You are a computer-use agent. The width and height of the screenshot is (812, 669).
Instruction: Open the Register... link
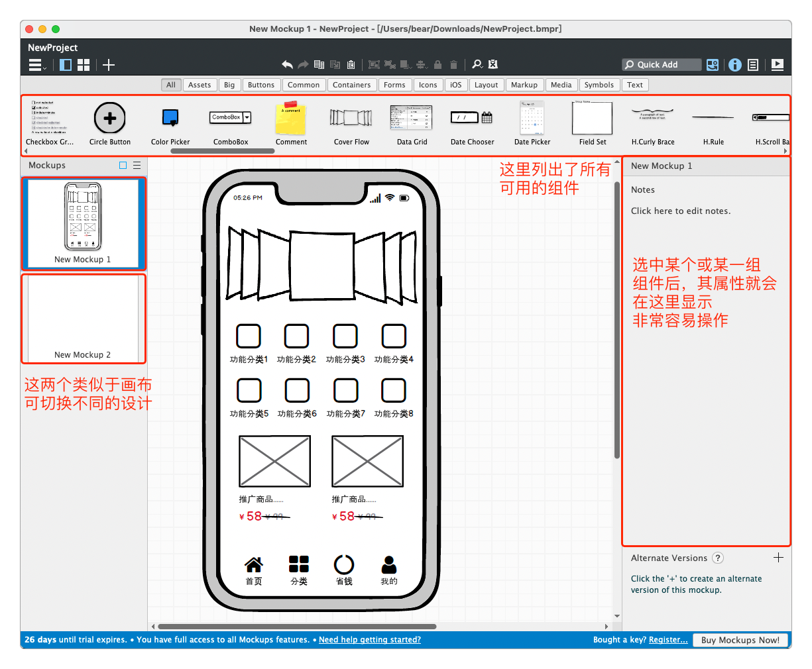[668, 640]
